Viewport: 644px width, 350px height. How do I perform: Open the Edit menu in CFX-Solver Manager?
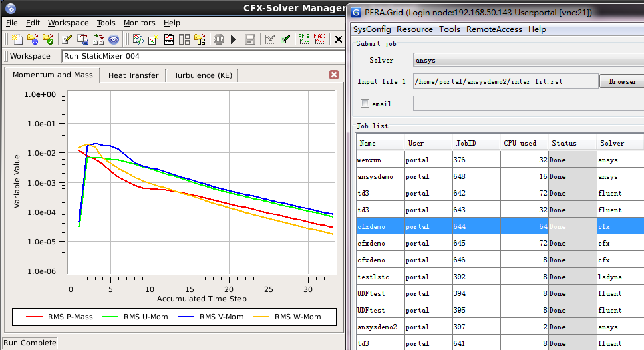tap(33, 23)
